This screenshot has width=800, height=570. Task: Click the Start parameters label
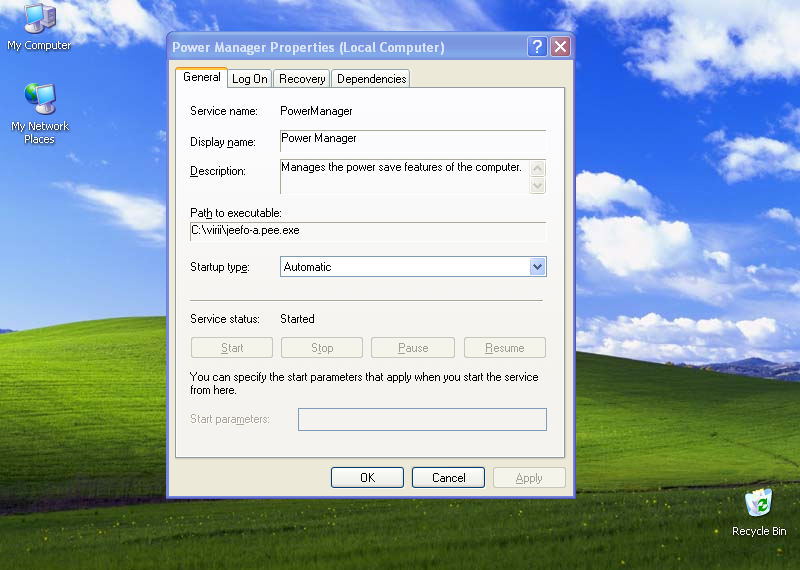(230, 419)
